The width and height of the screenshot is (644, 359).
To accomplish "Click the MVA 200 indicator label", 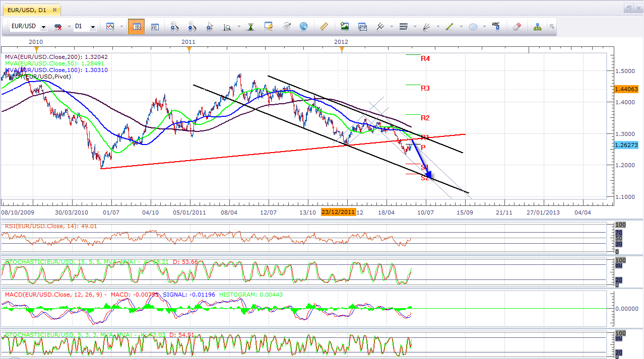I will coord(56,57).
